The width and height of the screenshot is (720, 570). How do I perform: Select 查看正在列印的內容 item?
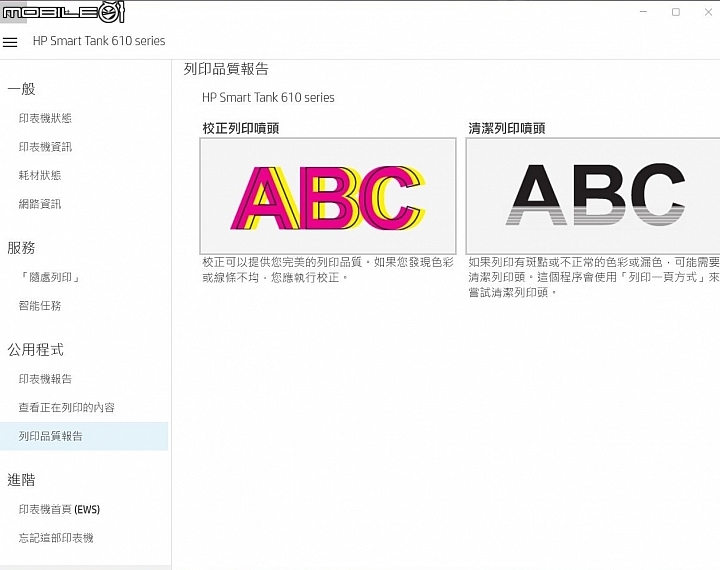(x=66, y=407)
